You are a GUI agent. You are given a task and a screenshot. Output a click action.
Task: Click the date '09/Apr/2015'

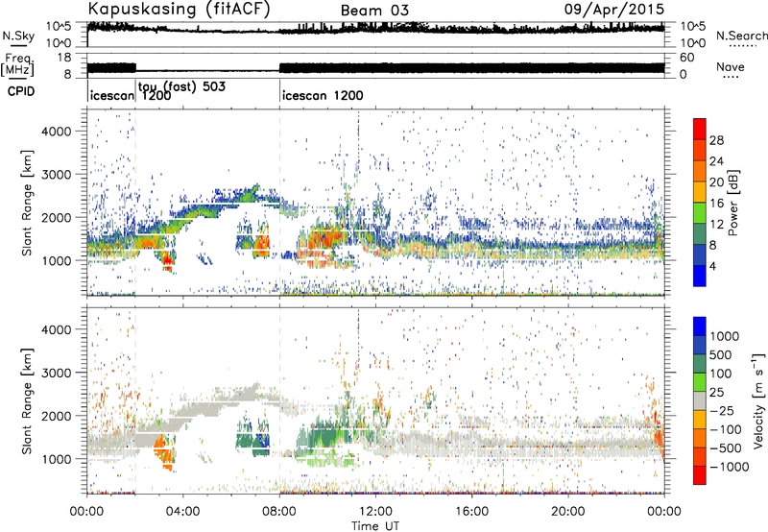[x=614, y=10]
